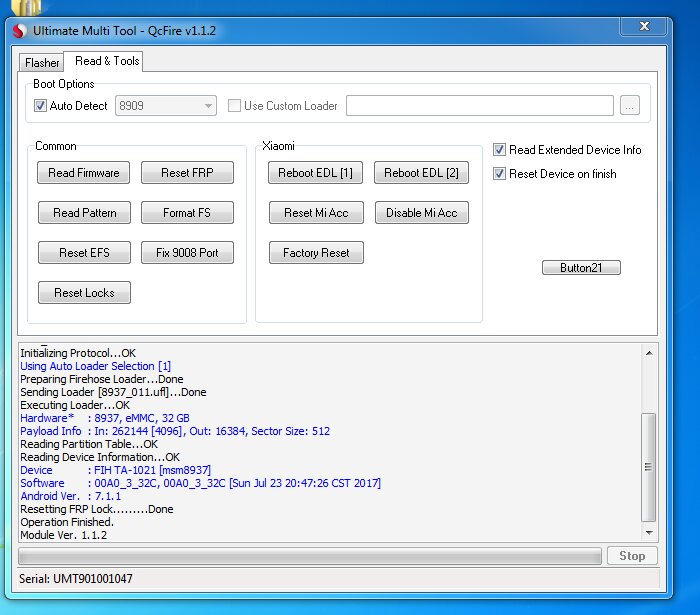Click Reboot EDL [2] button

click(x=421, y=173)
